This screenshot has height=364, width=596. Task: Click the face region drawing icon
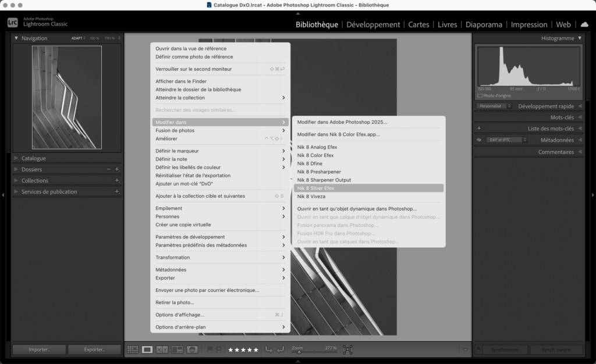[x=347, y=349]
